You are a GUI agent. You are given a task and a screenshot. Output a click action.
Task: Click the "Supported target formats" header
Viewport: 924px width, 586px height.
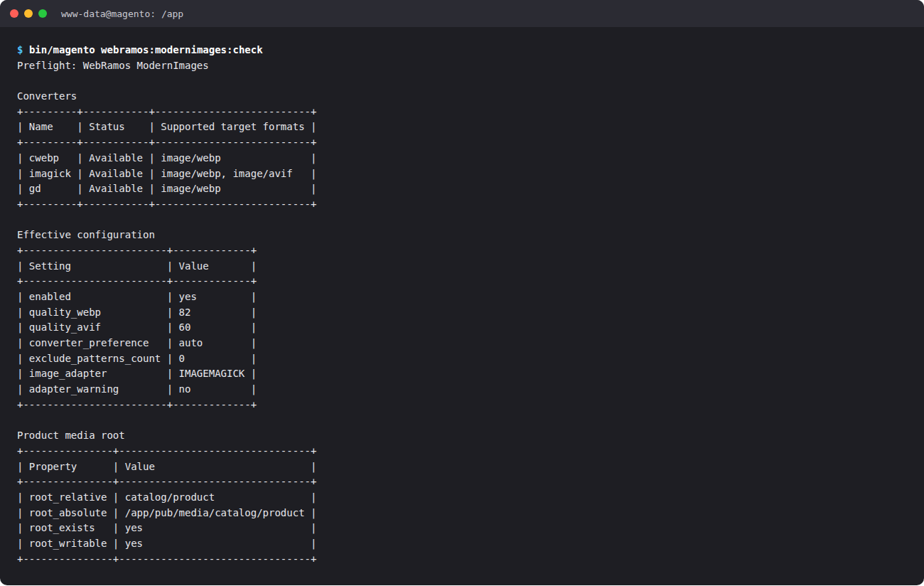coord(232,127)
